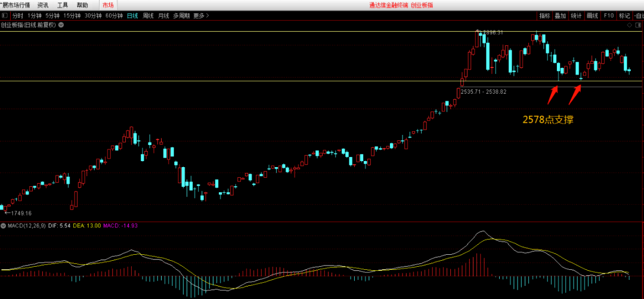This screenshot has width=644, height=299.
Task: Open the 帮助 menu
Action: click(x=82, y=5)
